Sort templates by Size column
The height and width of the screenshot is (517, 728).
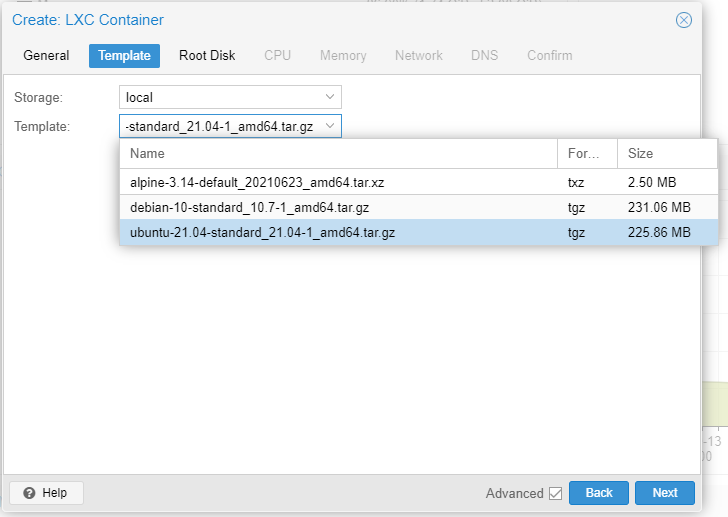[667, 154]
